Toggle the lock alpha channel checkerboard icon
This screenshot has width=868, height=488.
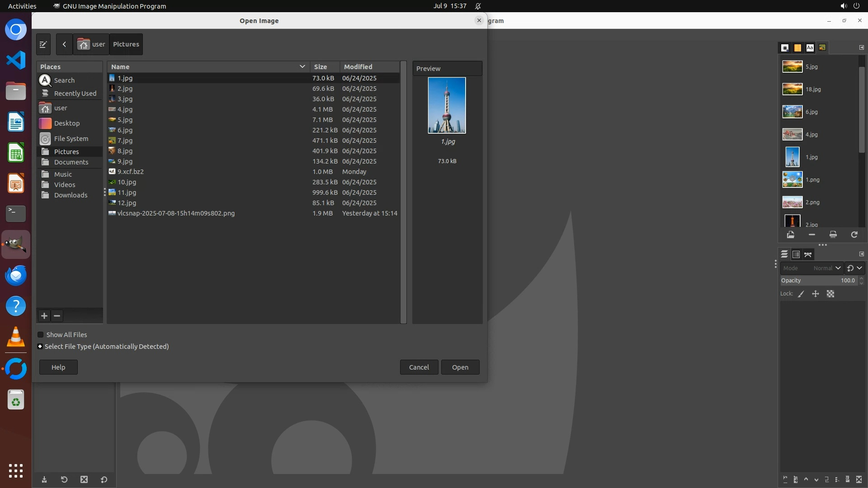(x=830, y=294)
